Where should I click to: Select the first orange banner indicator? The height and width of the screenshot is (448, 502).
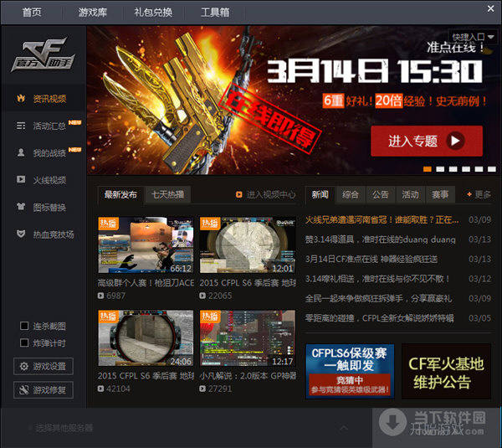428,169
